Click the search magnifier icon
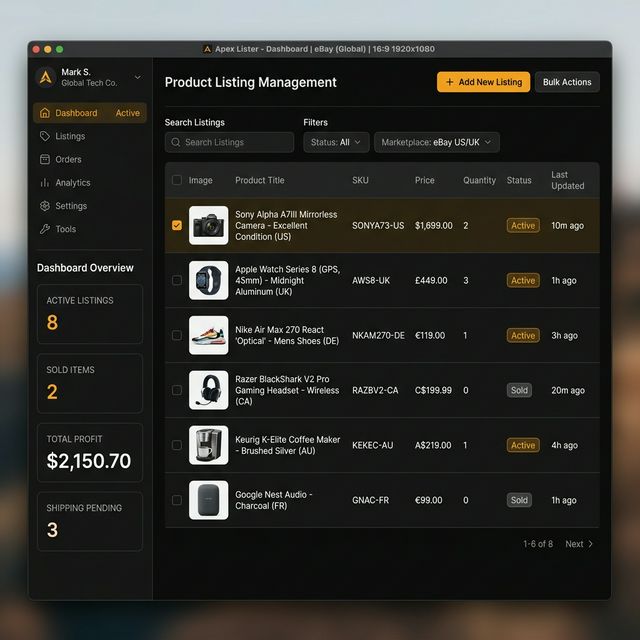The width and height of the screenshot is (640, 640). pos(176,142)
